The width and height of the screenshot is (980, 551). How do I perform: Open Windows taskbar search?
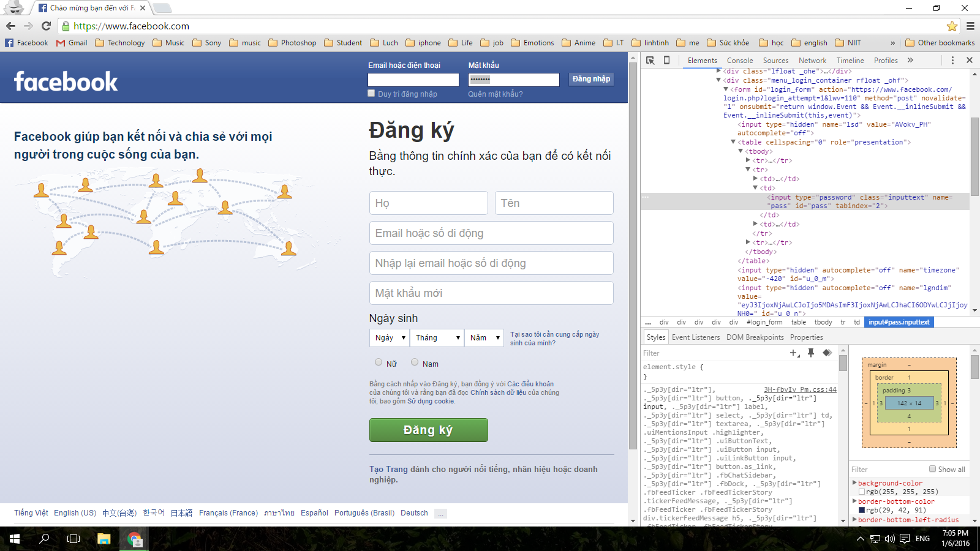coord(44,539)
